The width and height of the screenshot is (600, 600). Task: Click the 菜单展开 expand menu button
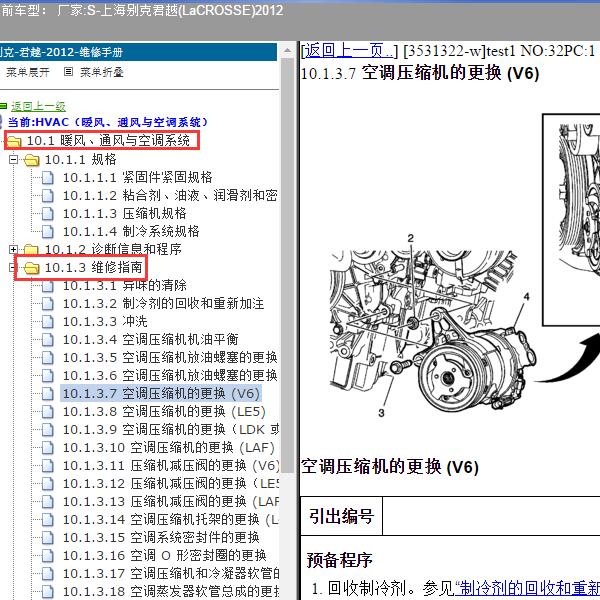tap(28, 72)
